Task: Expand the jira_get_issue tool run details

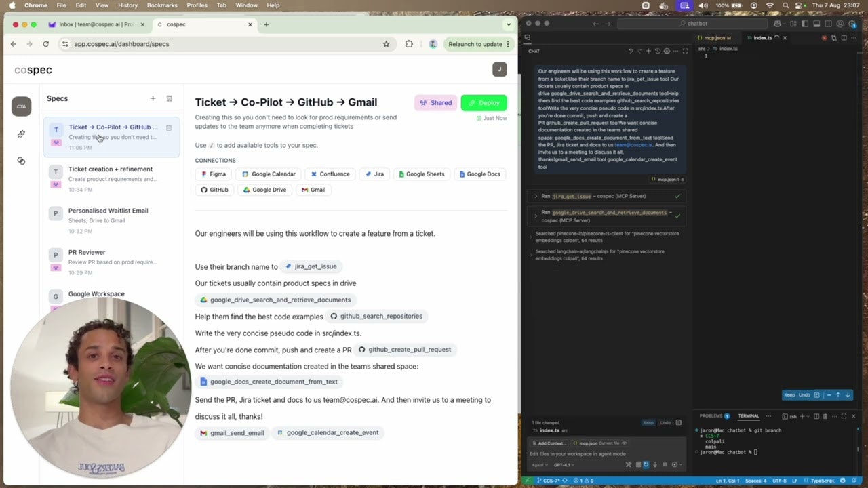Action: [x=536, y=196]
